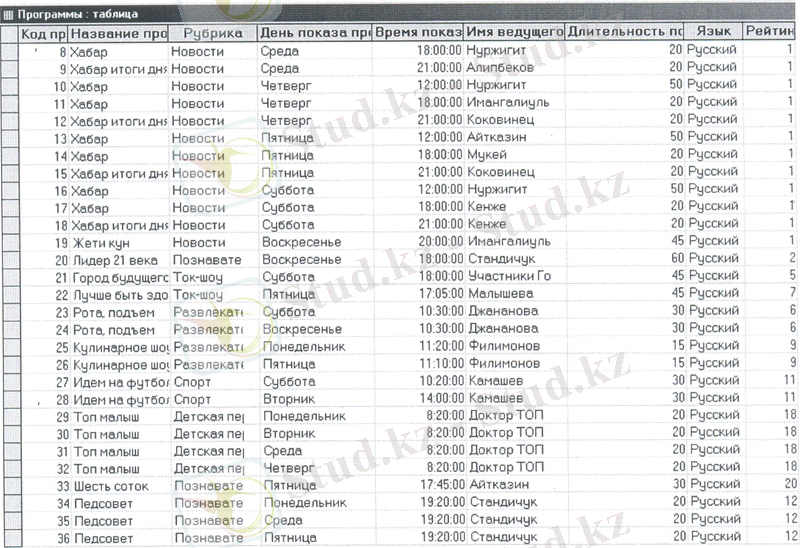The image size is (800, 548).
Task: Click the row selector for record 8
Action: pyautogui.click(x=10, y=52)
